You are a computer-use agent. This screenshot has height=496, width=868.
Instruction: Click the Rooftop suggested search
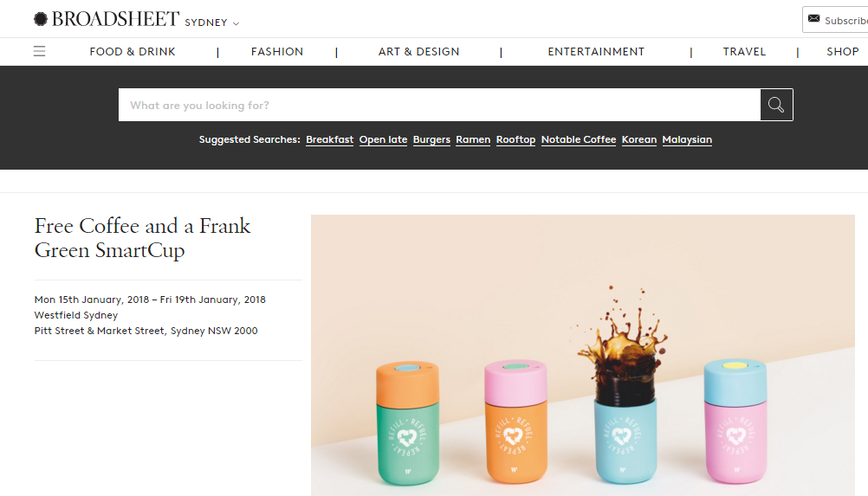[515, 140]
